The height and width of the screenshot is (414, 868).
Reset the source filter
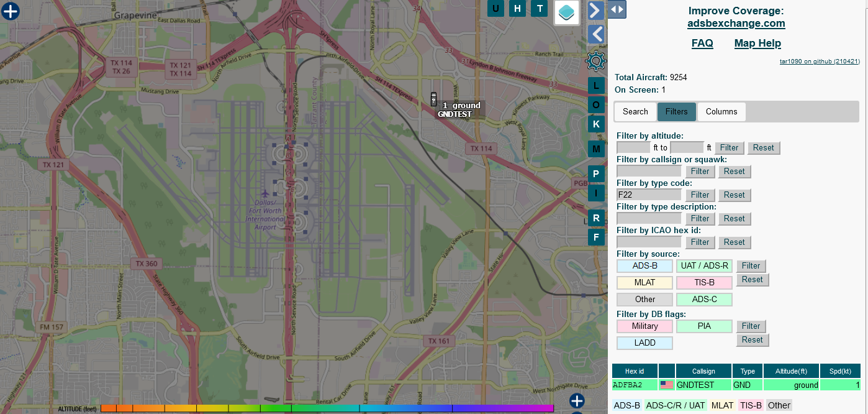pyautogui.click(x=753, y=280)
